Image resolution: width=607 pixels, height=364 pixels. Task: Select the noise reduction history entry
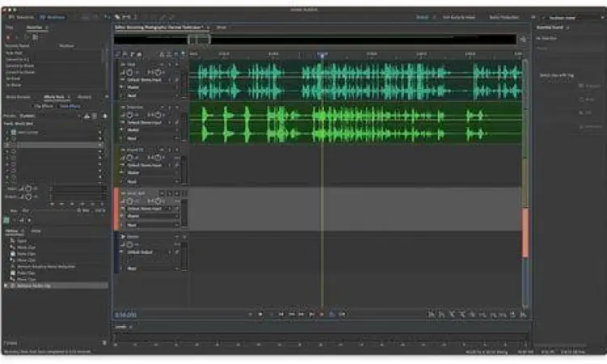tap(45, 266)
